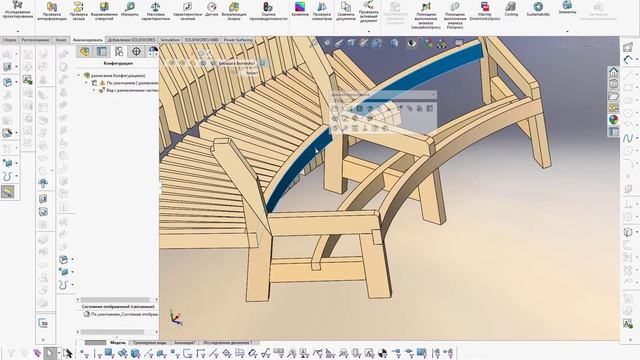The width and height of the screenshot is (640, 360).
Task: Open Добавления SOLIDWORKS tab
Action: [x=131, y=40]
